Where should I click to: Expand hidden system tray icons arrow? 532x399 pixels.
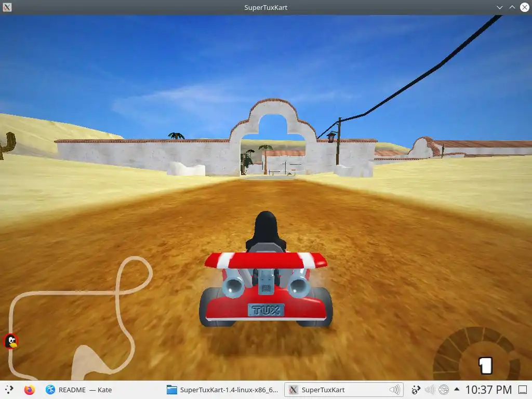coord(457,390)
